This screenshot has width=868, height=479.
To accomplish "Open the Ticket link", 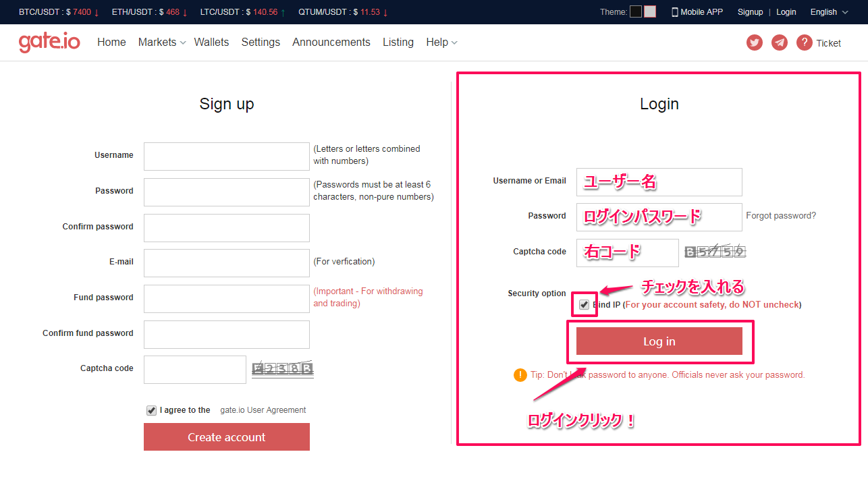I will 828,43.
